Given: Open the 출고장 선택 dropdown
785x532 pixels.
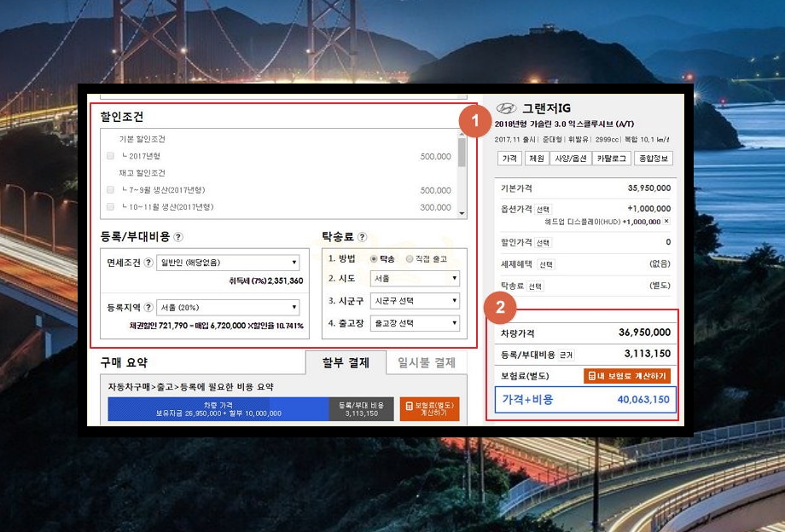Looking at the screenshot, I should (x=415, y=323).
